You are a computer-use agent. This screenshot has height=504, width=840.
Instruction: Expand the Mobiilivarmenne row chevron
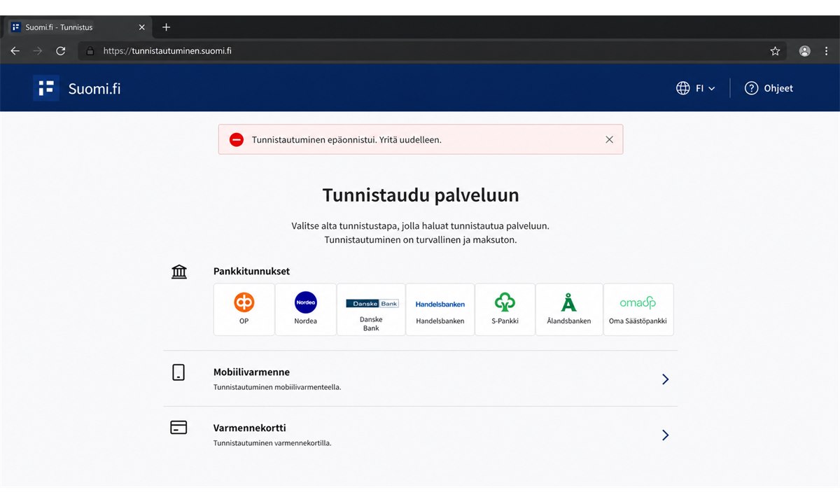pos(665,379)
